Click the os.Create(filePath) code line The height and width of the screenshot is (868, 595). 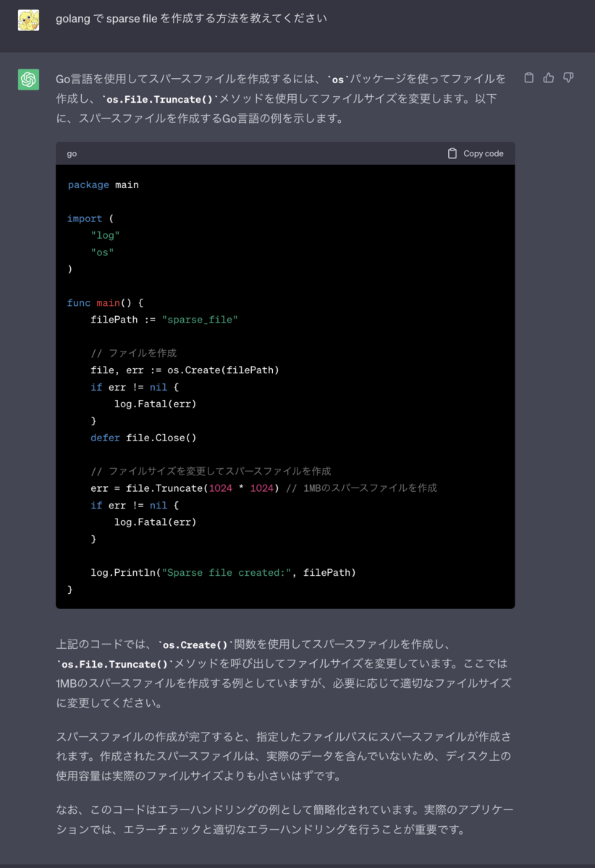coord(185,370)
